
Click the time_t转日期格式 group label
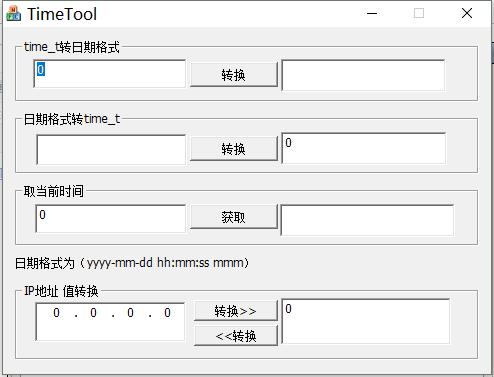pos(72,47)
